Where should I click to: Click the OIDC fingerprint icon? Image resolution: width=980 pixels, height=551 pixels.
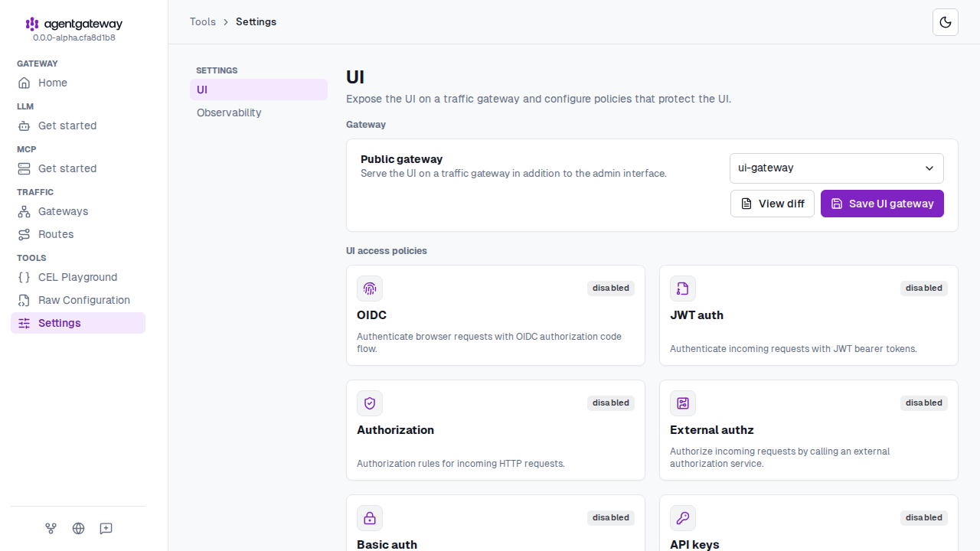click(370, 289)
